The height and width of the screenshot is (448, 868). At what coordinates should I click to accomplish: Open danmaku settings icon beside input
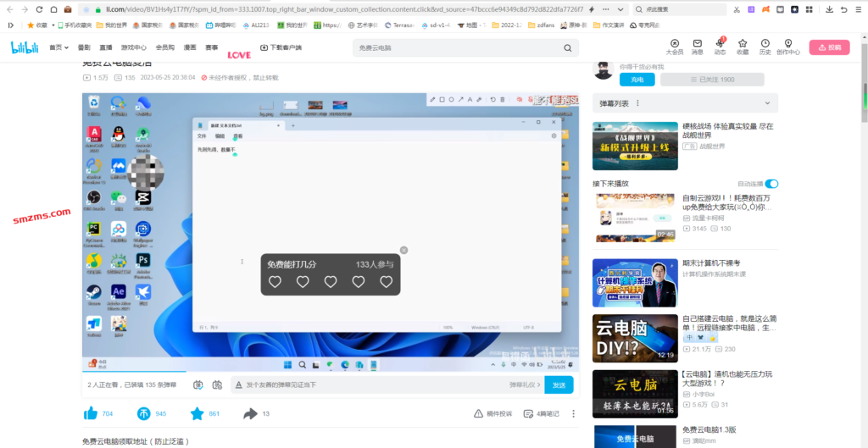tap(217, 384)
